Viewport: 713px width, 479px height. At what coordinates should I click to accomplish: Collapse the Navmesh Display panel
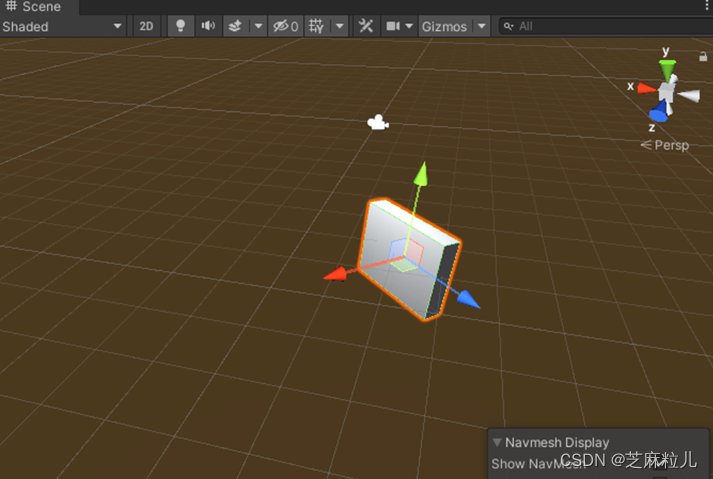click(497, 442)
